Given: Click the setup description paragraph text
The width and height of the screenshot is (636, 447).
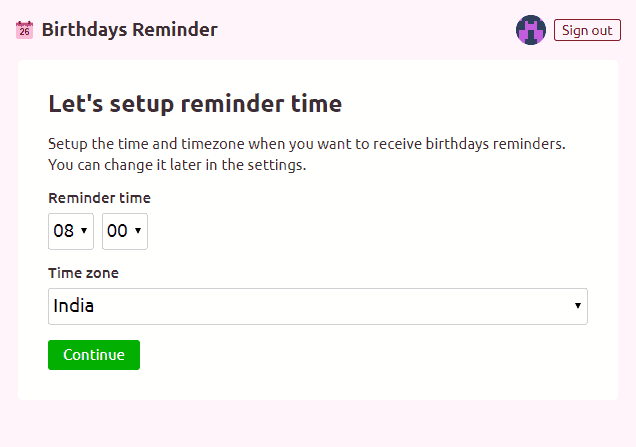Looking at the screenshot, I should 306,144.
